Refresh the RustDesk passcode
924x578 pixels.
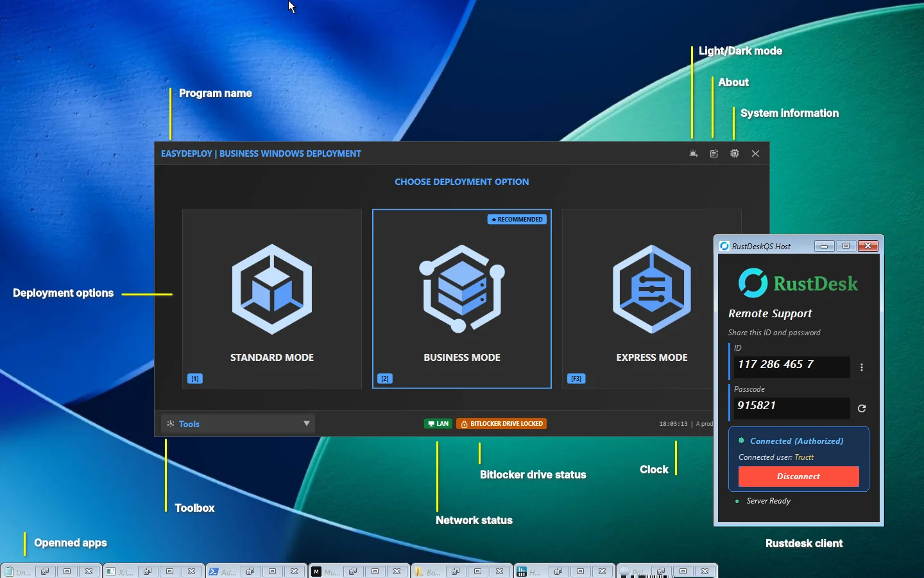coord(862,408)
